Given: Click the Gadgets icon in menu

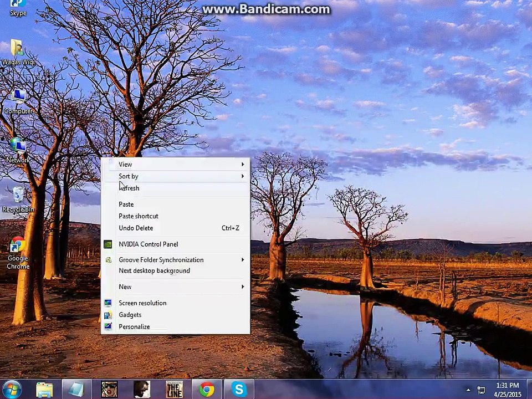Looking at the screenshot, I should [108, 315].
